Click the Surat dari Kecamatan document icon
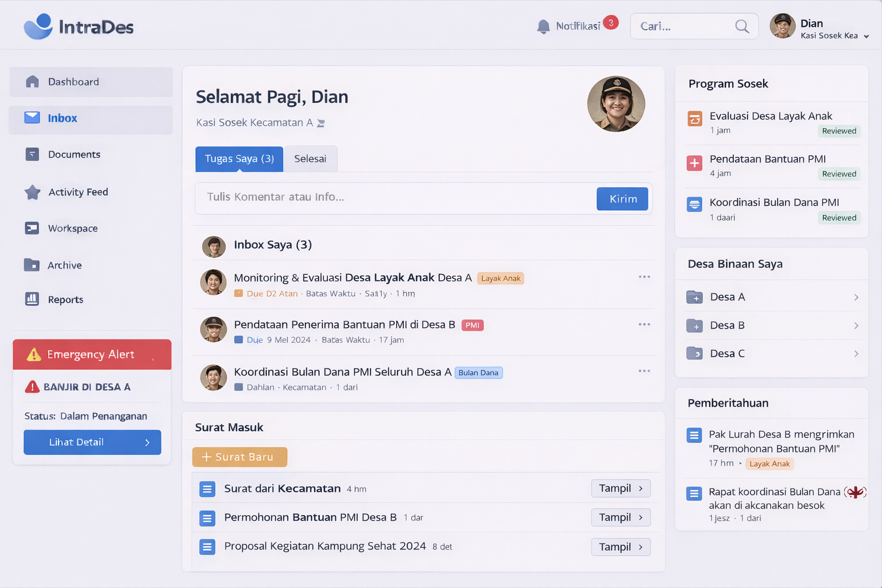 [207, 489]
